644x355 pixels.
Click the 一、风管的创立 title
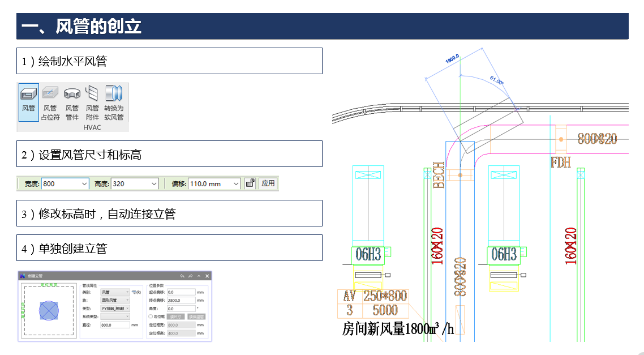(x=81, y=26)
